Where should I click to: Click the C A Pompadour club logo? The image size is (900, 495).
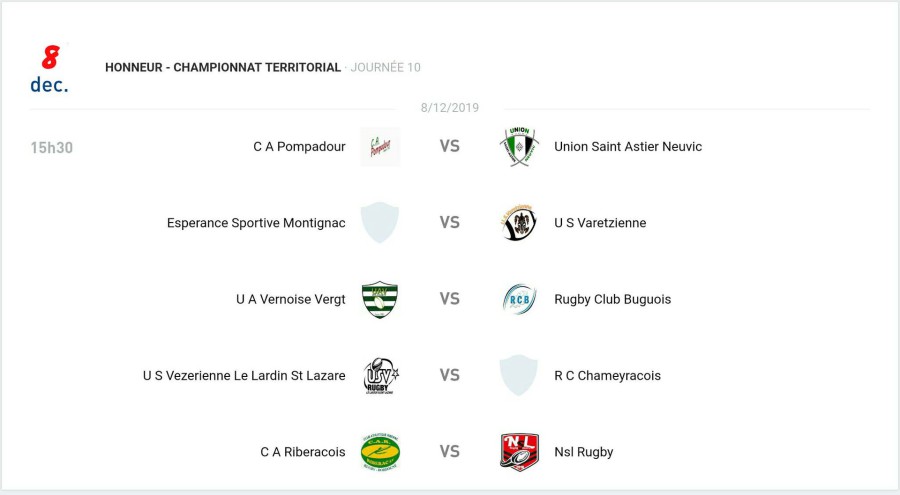pyautogui.click(x=380, y=147)
